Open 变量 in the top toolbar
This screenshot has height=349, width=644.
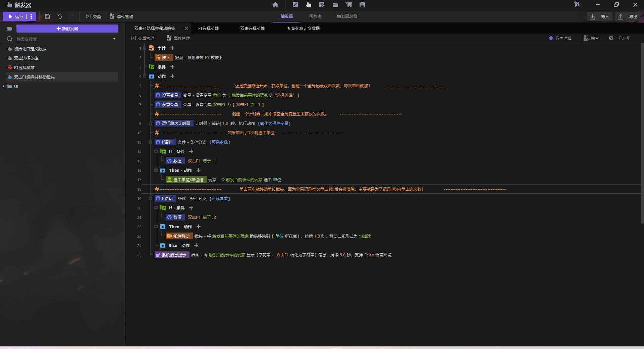point(93,16)
